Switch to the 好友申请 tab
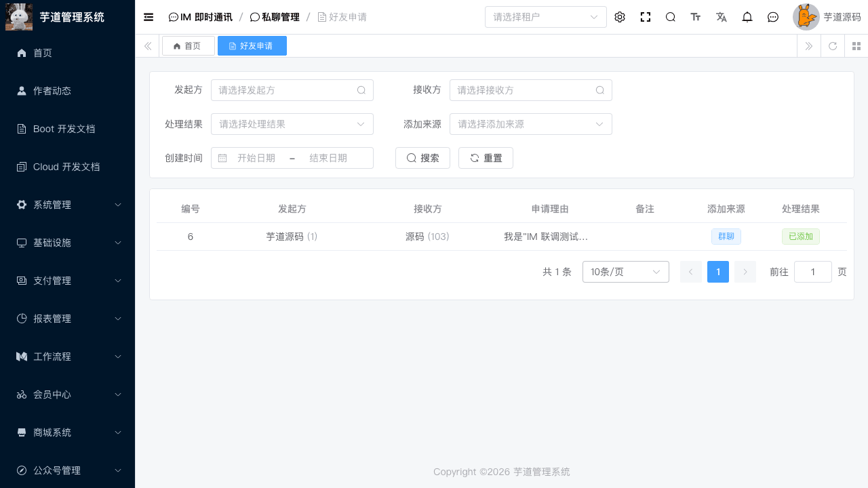Image resolution: width=868 pixels, height=488 pixels. point(252,46)
